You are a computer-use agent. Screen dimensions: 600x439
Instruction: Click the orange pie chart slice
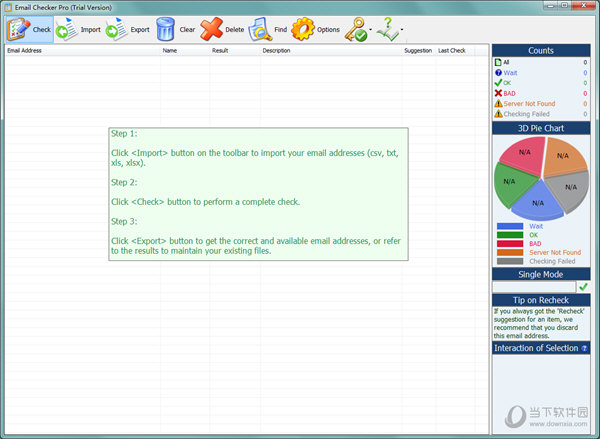click(563, 157)
